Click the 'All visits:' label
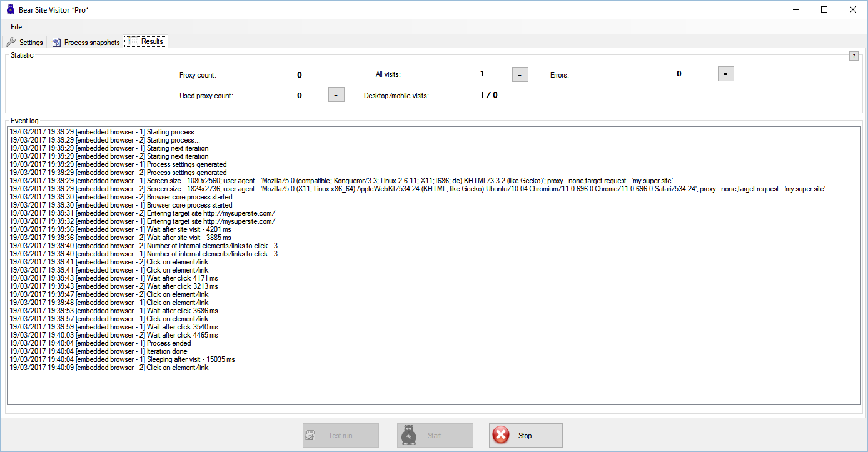This screenshot has width=868, height=452. pyautogui.click(x=388, y=74)
